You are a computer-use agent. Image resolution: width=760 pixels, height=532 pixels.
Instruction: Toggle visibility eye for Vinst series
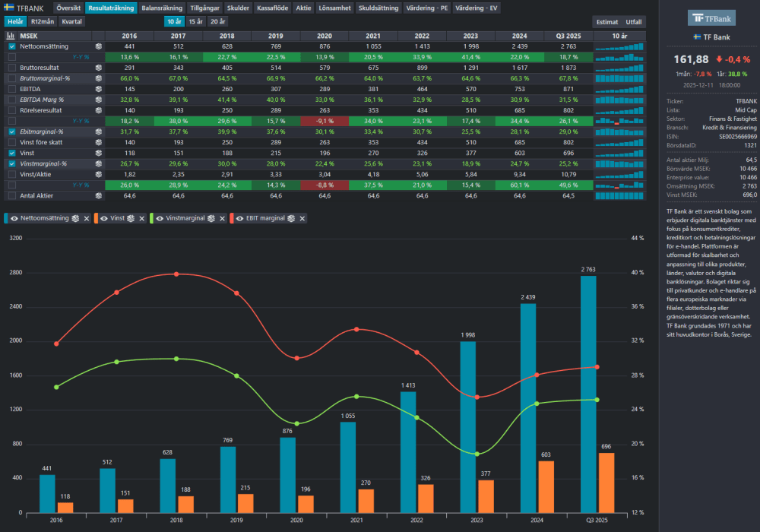click(x=103, y=219)
